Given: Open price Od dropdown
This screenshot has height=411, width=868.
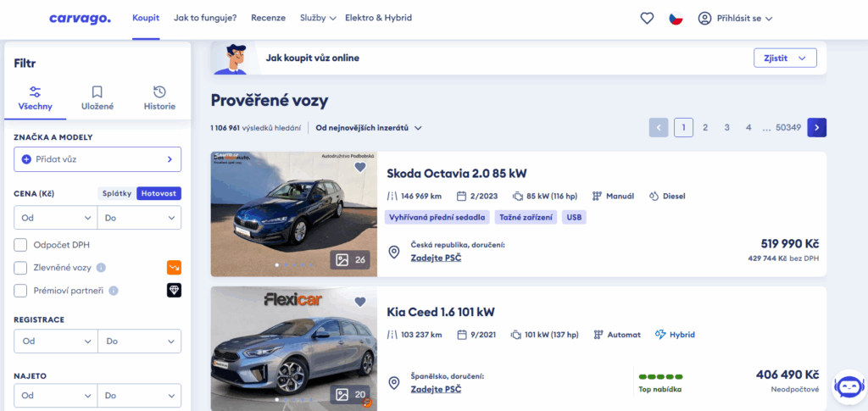Looking at the screenshot, I should pos(56,218).
